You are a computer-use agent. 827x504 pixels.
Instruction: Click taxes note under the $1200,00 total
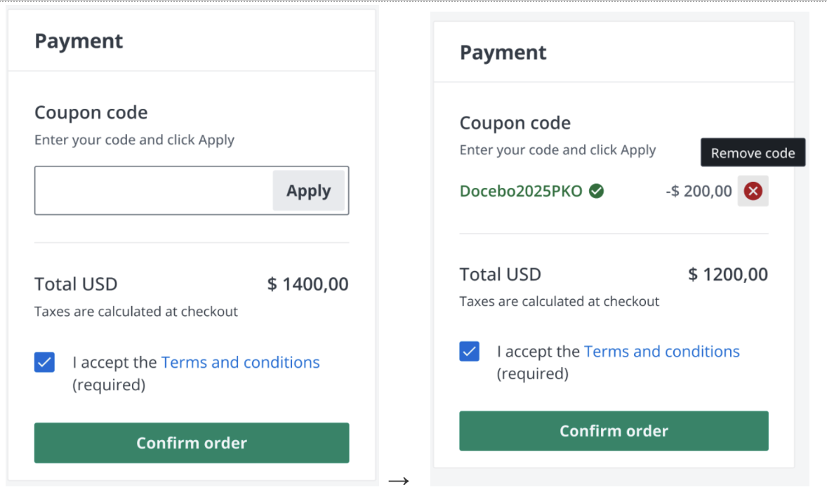point(559,301)
